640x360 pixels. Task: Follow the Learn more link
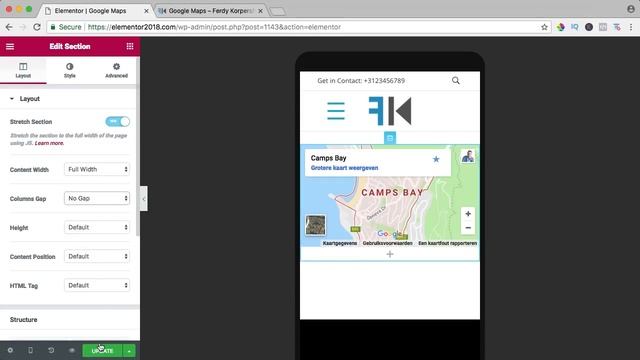coord(49,143)
